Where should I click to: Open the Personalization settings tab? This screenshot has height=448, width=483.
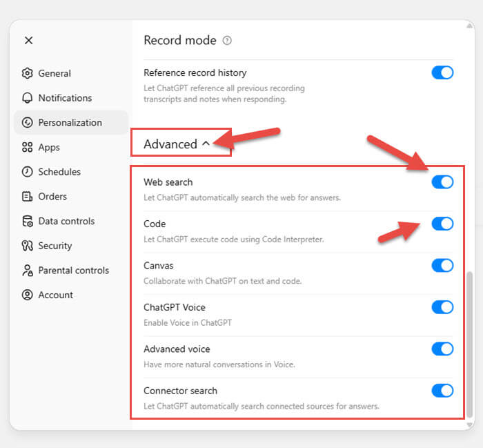pyautogui.click(x=71, y=123)
